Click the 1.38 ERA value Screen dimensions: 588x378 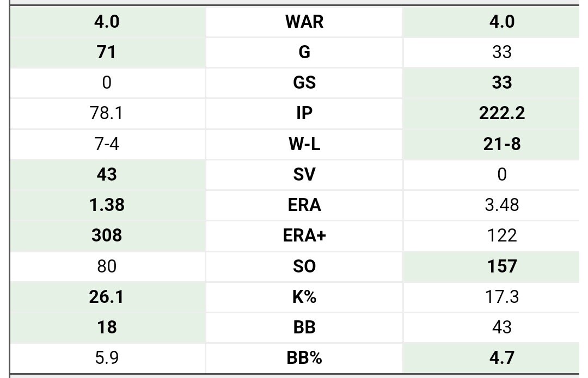click(107, 205)
